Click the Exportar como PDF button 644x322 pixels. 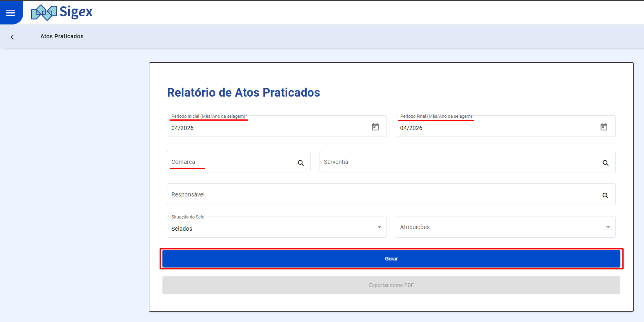(x=391, y=285)
